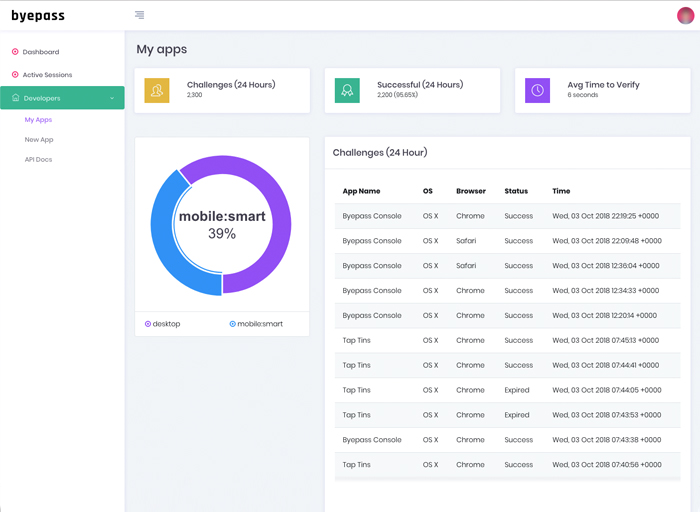700x512 pixels.
Task: Open API Docs link in sidebar
Action: click(38, 160)
